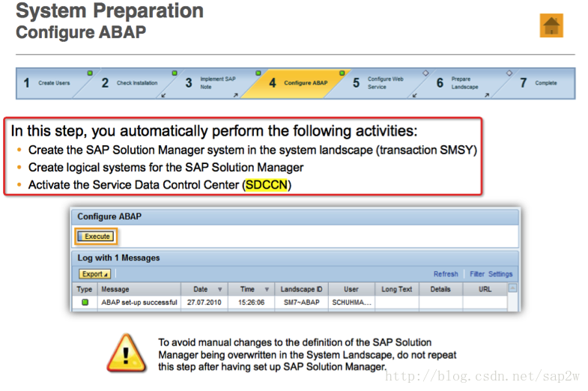Click the URL column header
The width and height of the screenshot is (588, 391).
click(x=485, y=289)
